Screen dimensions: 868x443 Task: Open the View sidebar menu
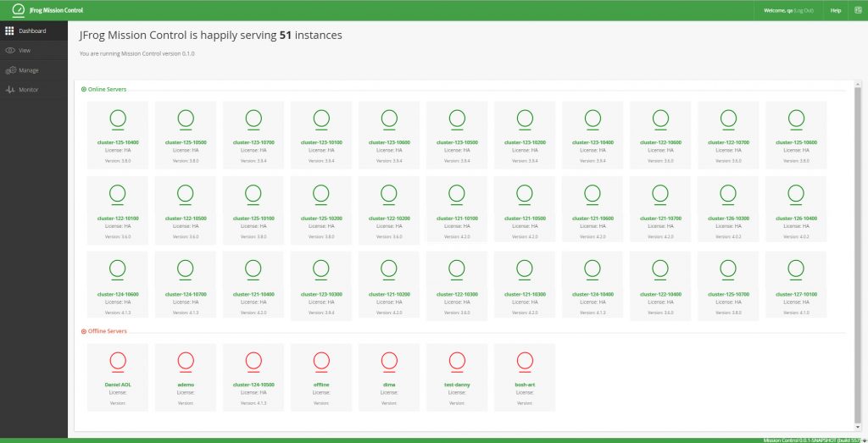tap(34, 50)
